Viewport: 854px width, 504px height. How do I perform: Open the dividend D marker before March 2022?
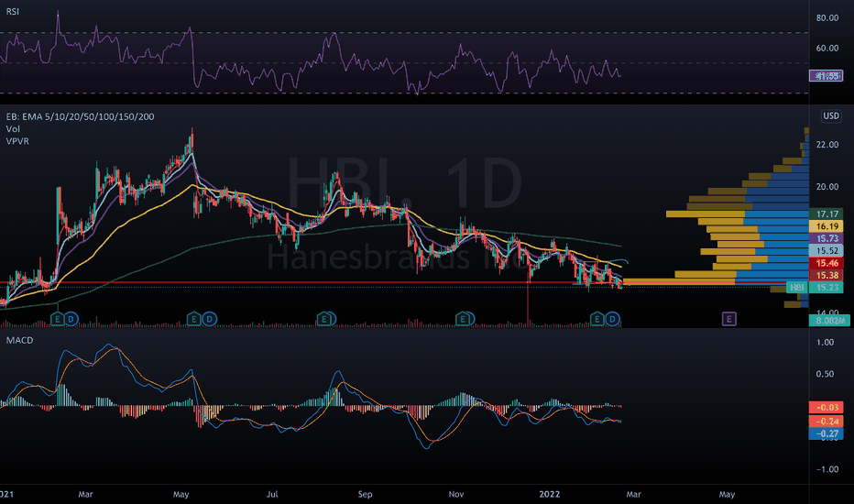[613, 319]
